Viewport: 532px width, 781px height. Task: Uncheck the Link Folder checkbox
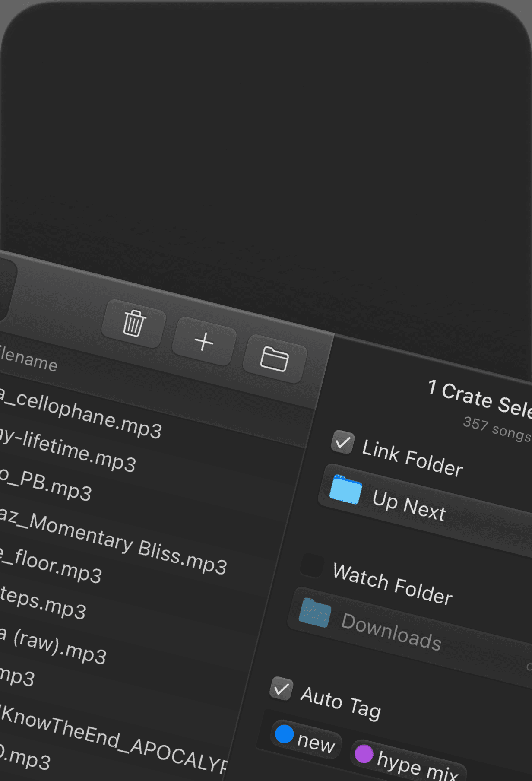click(343, 442)
